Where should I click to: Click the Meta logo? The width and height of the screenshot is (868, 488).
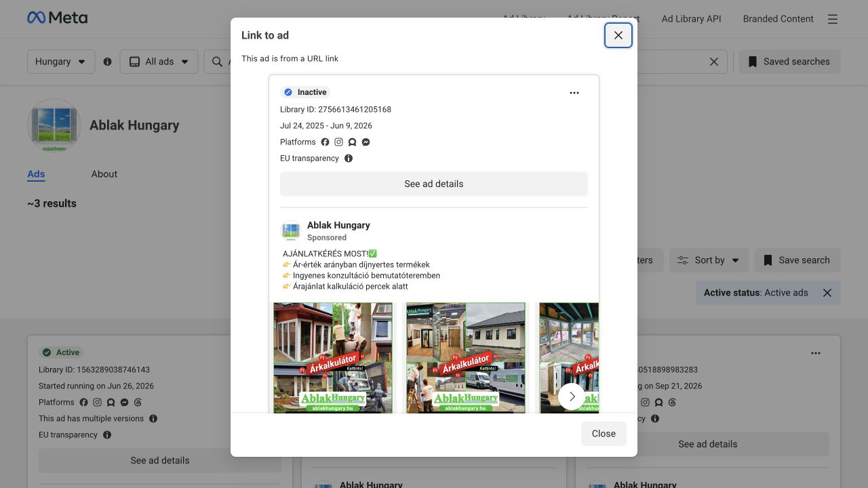[x=57, y=18]
